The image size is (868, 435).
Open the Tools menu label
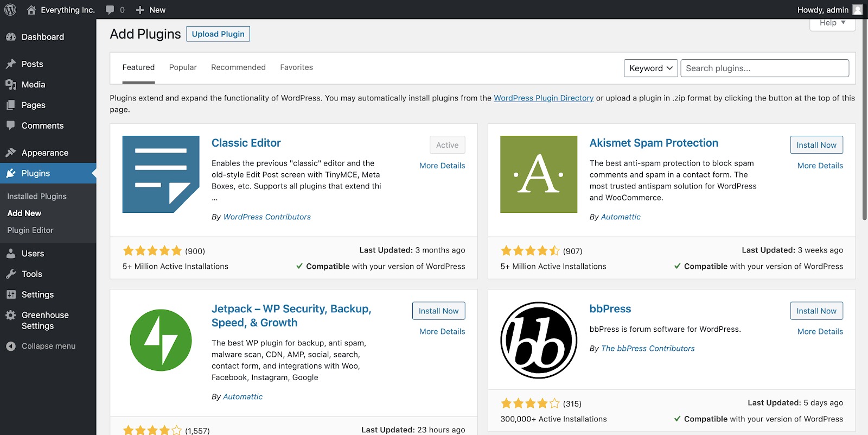click(32, 274)
